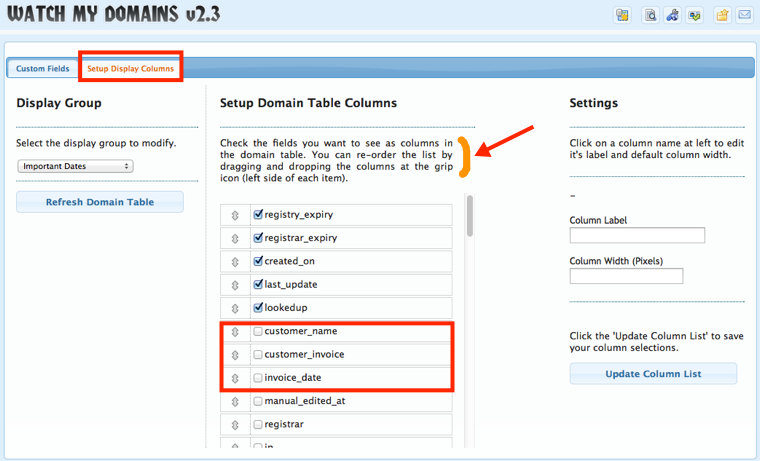Click the yellow starred folder icon
Viewport: 760px width, 461px height.
(x=722, y=15)
